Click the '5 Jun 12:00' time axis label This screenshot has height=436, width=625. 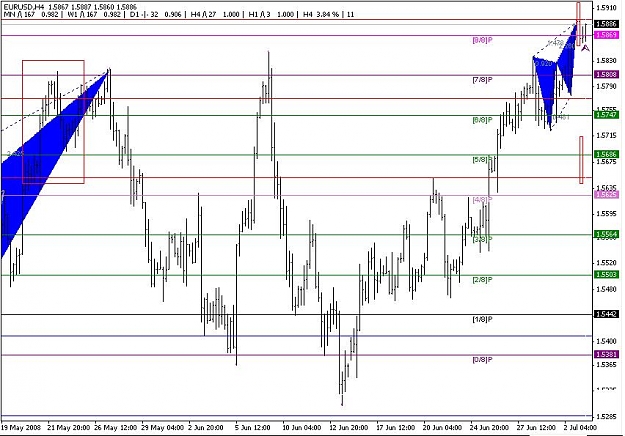click(x=253, y=428)
